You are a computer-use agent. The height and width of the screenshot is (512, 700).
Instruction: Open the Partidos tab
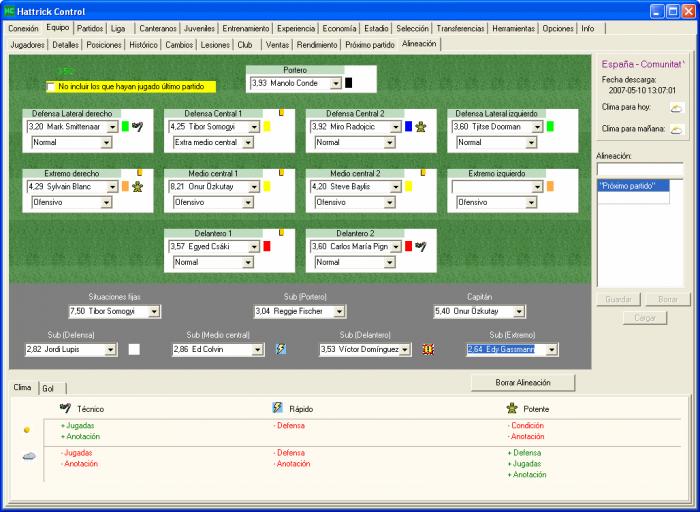click(90, 29)
